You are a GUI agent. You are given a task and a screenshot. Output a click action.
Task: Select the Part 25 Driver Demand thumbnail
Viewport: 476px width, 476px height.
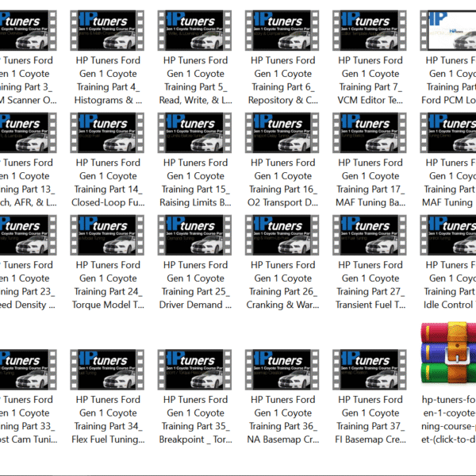click(194, 235)
